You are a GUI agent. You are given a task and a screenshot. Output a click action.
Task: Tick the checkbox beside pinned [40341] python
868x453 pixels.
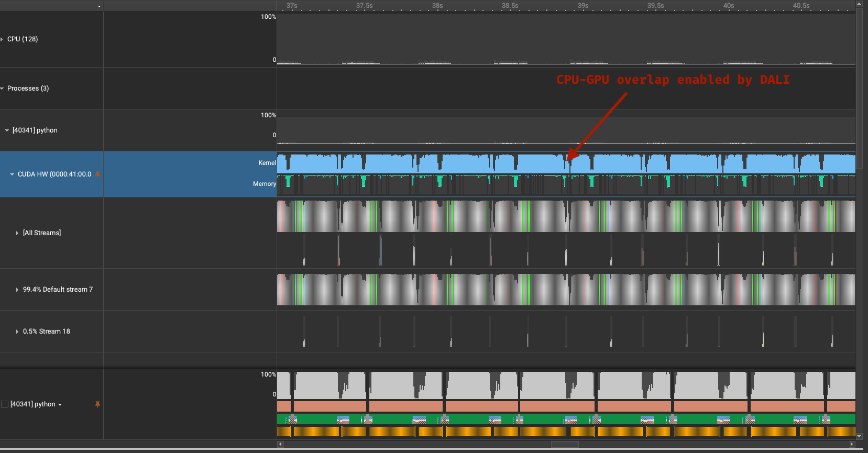5,404
